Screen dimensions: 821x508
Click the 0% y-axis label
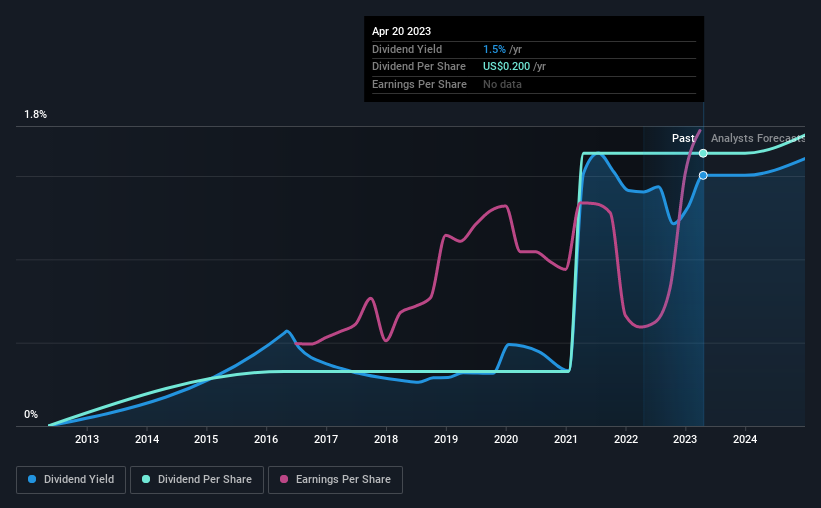coord(31,414)
